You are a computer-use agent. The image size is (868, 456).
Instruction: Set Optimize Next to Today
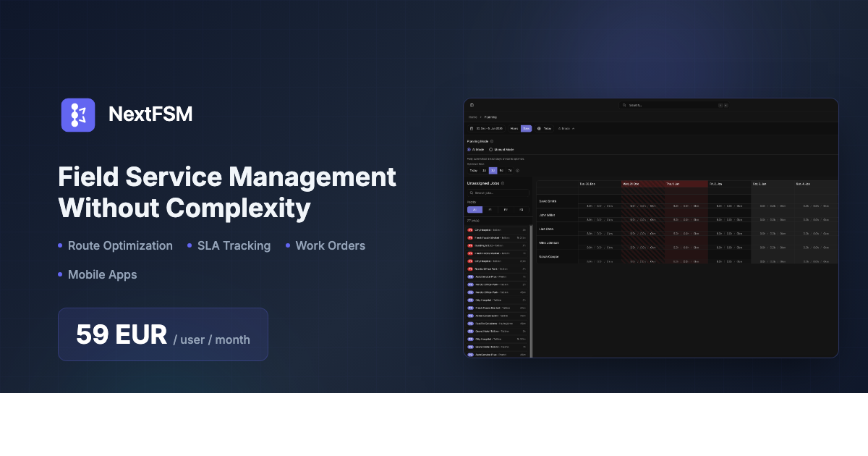click(473, 171)
